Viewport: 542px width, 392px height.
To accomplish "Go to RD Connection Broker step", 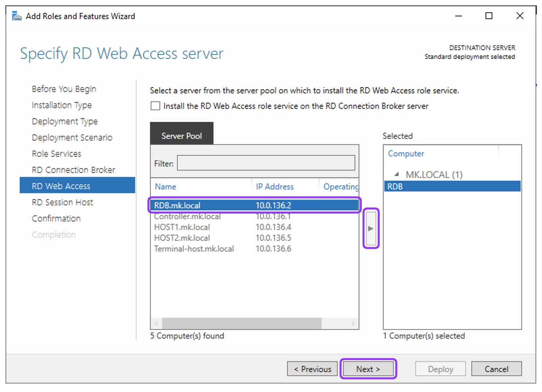I will [x=73, y=170].
